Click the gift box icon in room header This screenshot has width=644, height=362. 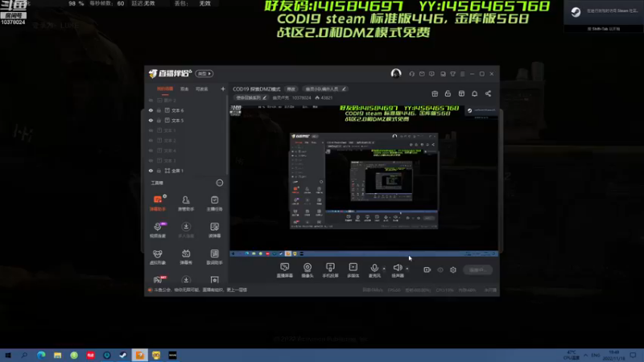(435, 93)
